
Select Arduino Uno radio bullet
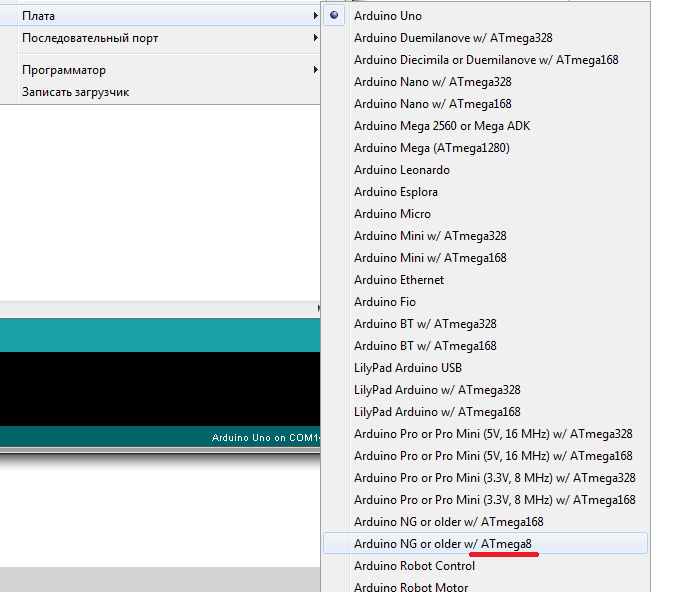point(334,15)
